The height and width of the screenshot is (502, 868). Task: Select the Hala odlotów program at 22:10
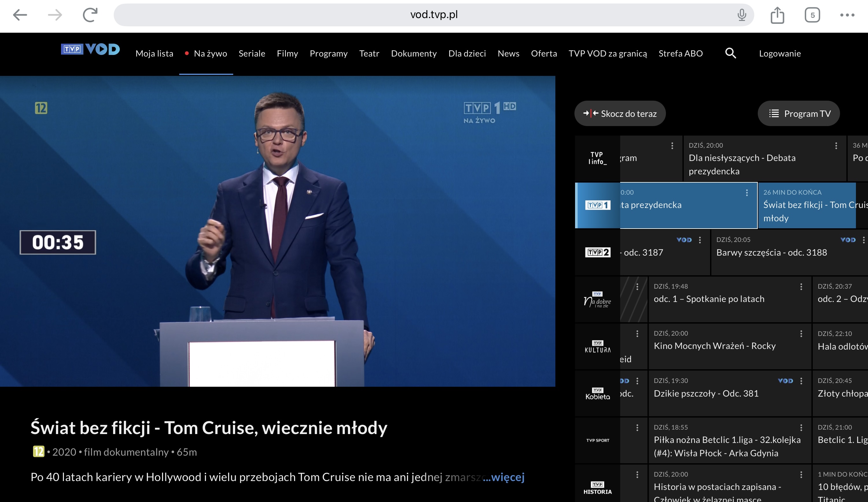(x=840, y=347)
